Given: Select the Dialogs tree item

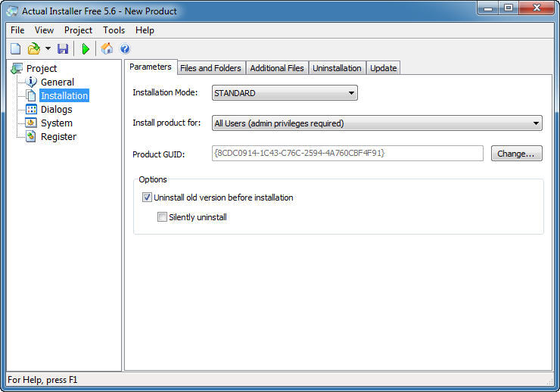Looking at the screenshot, I should [57, 110].
